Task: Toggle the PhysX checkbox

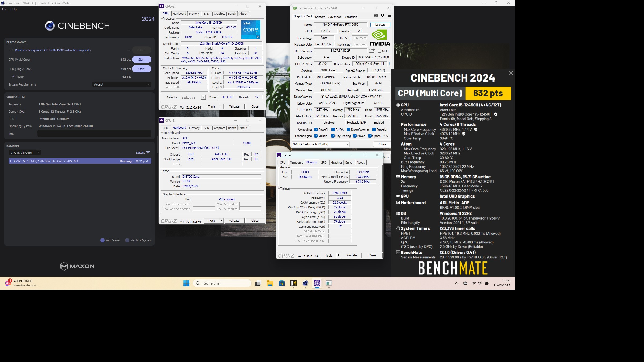Action: tap(355, 136)
